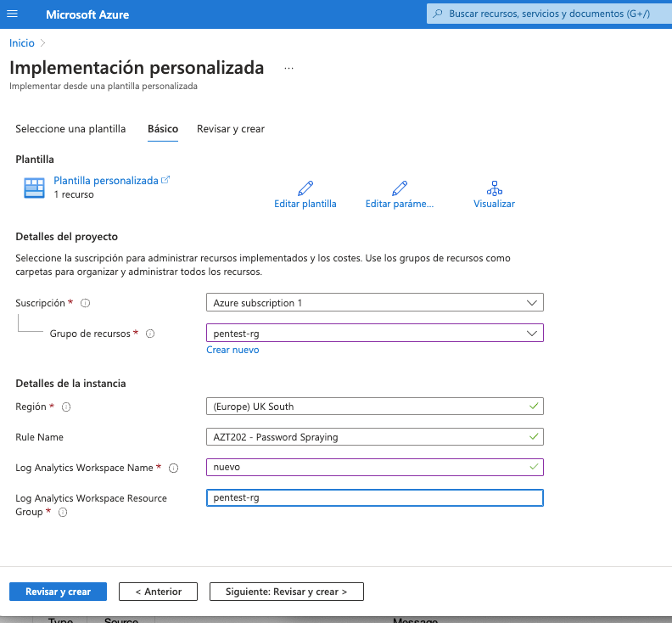
Task: Click info icon beside Log Analytics Workspace Name
Action: click(173, 468)
